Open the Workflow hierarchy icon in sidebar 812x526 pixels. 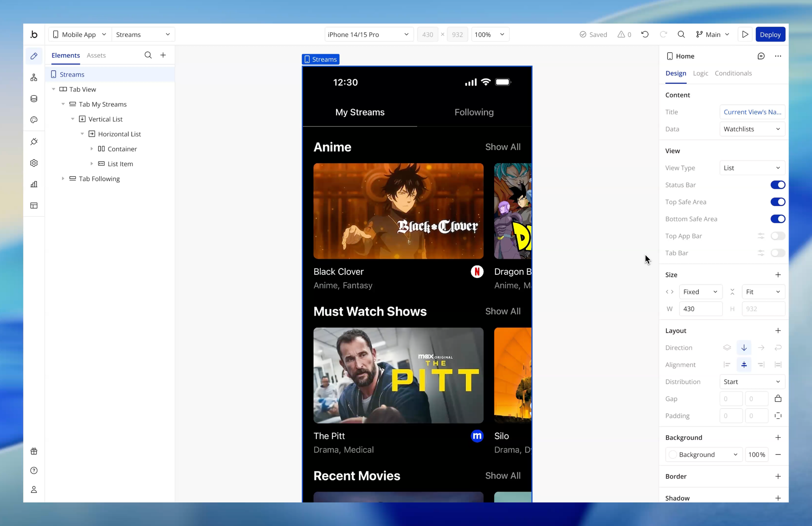point(34,77)
